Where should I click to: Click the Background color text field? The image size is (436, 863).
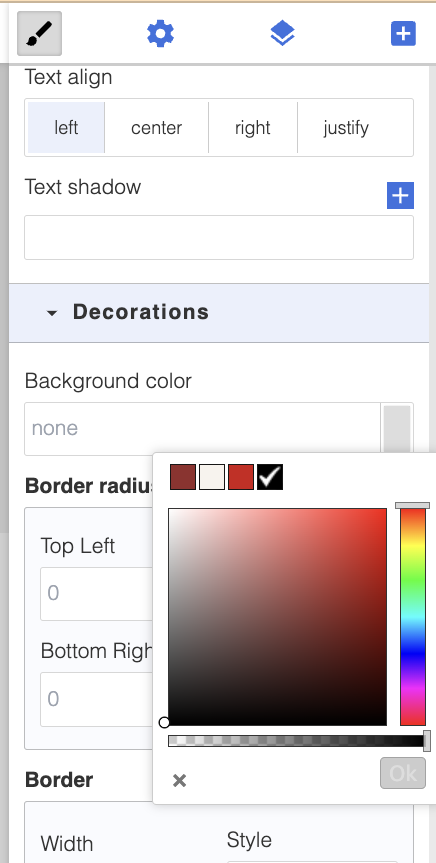(x=202, y=429)
